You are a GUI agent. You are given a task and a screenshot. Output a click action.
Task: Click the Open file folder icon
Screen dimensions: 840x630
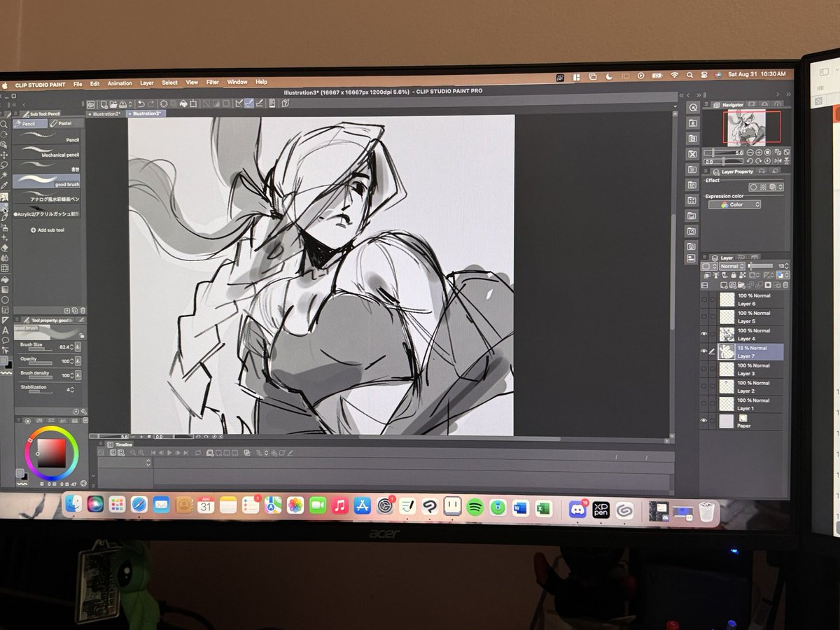113,104
